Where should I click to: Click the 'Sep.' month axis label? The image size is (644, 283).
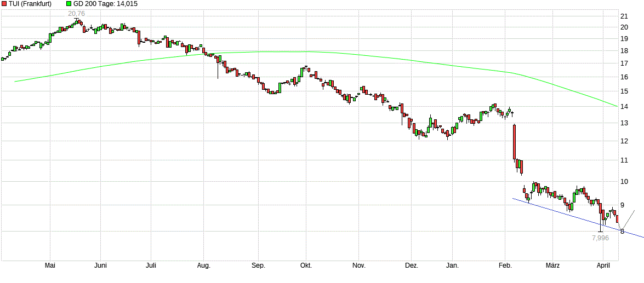[258, 266]
